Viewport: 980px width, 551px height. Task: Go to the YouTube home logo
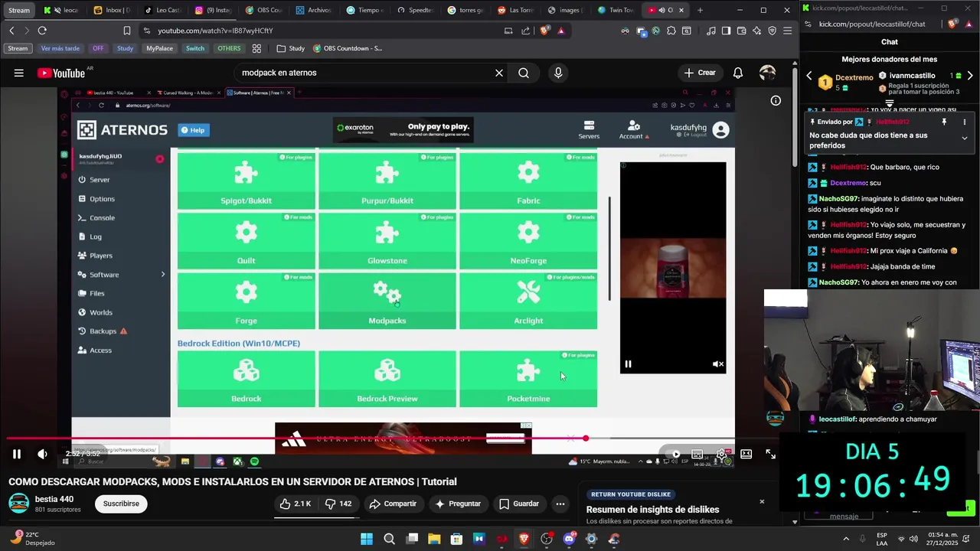60,73
